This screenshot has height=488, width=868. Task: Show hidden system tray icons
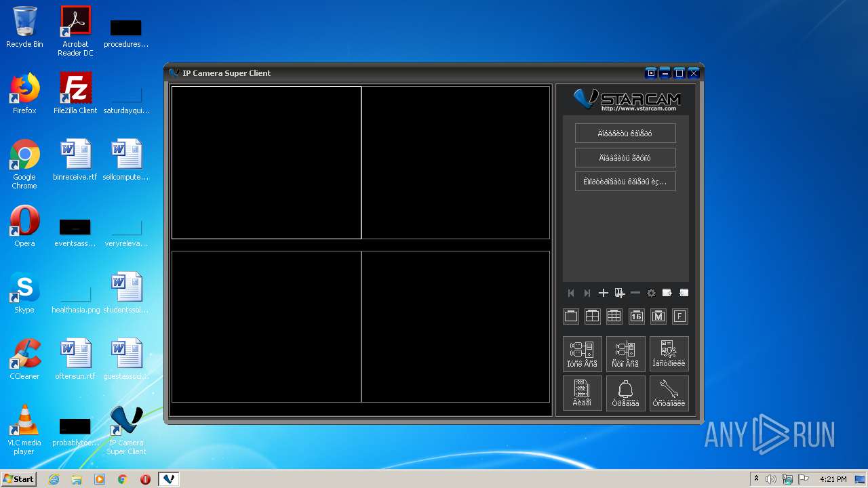(756, 479)
